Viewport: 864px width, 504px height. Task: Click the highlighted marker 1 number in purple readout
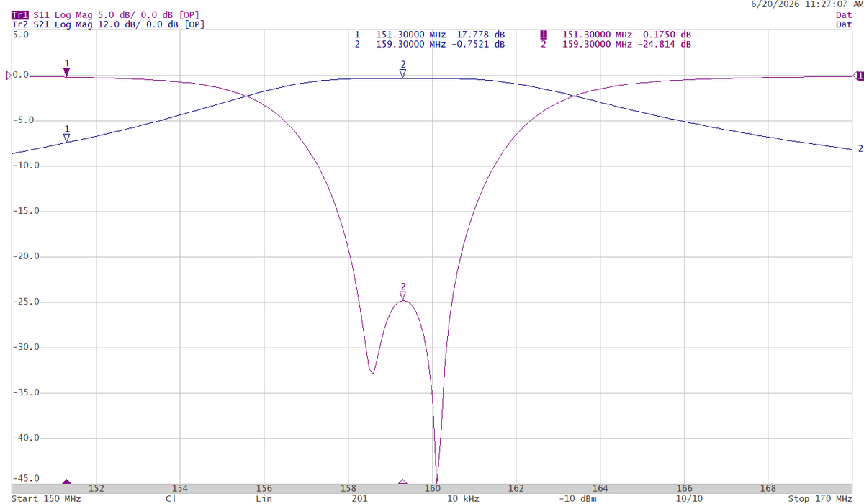[544, 35]
